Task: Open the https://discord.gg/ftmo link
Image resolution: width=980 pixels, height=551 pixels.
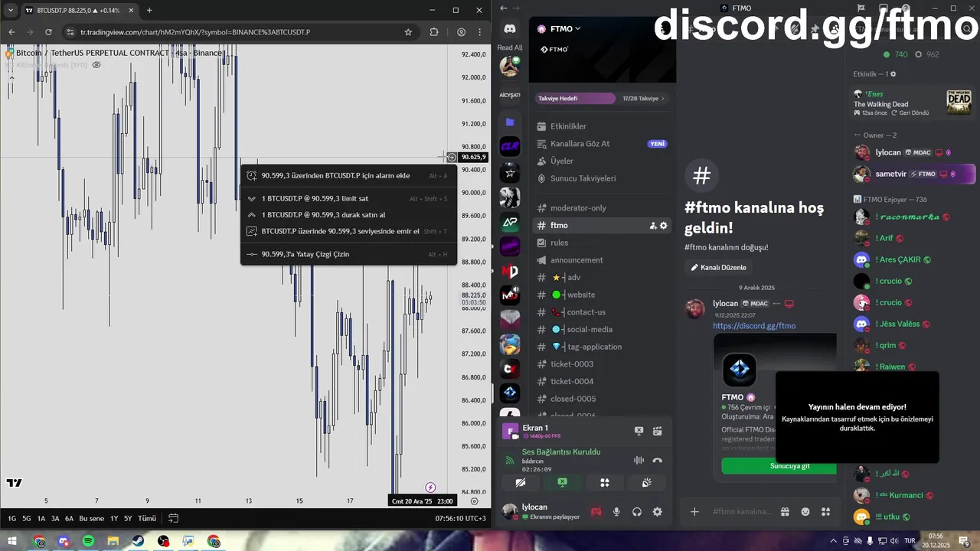Action: click(754, 326)
